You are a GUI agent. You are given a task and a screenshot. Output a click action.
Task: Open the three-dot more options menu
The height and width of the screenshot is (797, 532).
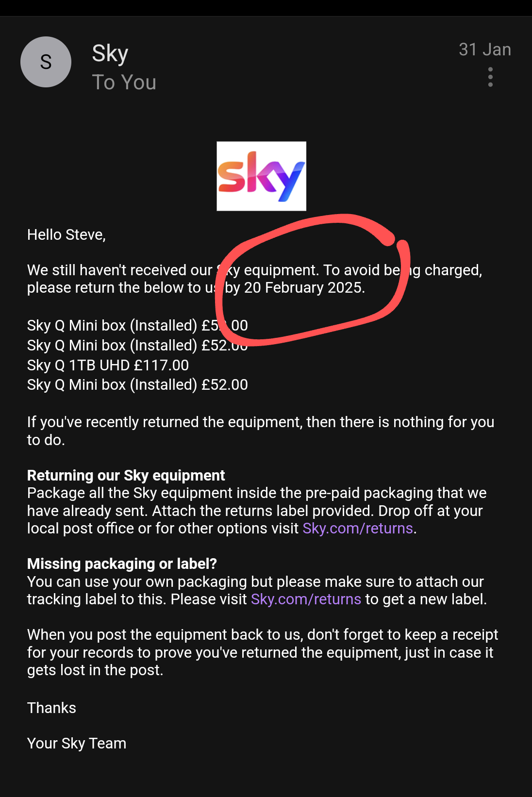(x=490, y=78)
